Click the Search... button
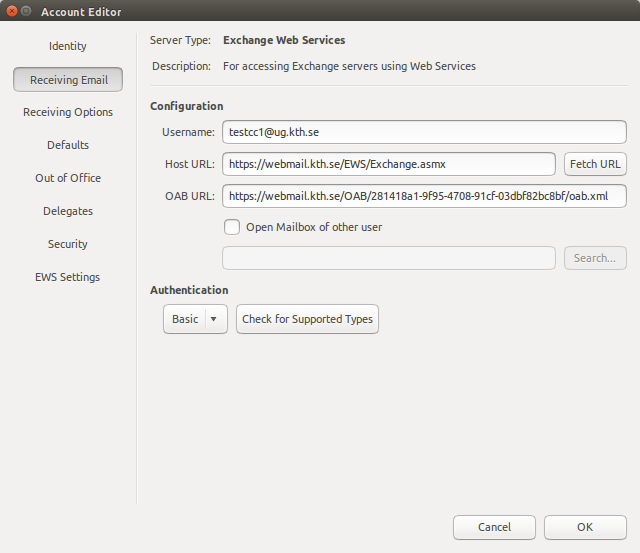Image resolution: width=640 pixels, height=553 pixels. 595,258
